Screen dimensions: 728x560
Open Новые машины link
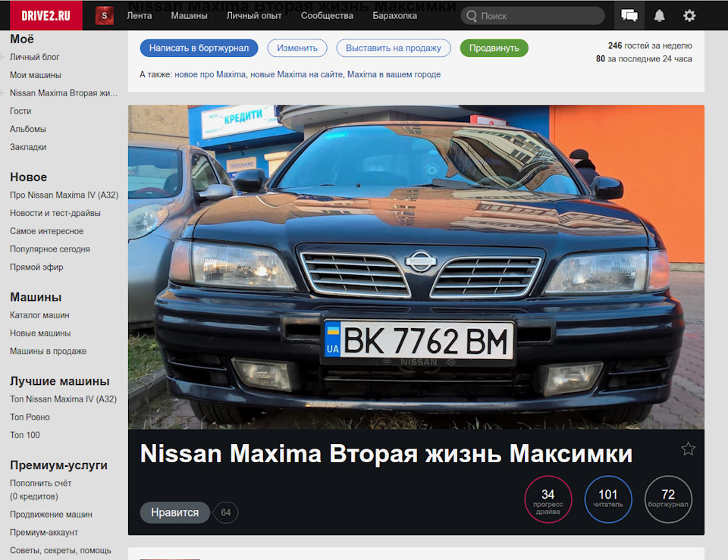40,333
